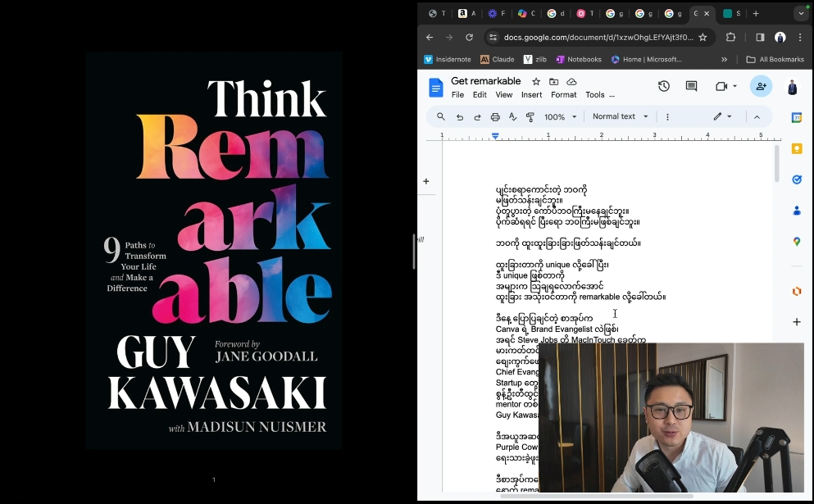The height and width of the screenshot is (504, 814).
Task: Open the Insidernote bookmark
Action: [448, 60]
